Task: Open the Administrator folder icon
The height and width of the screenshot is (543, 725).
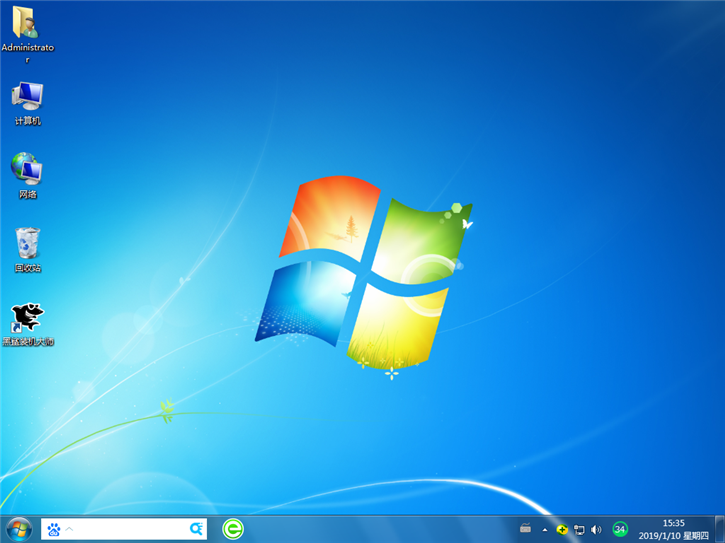Action: (27, 24)
